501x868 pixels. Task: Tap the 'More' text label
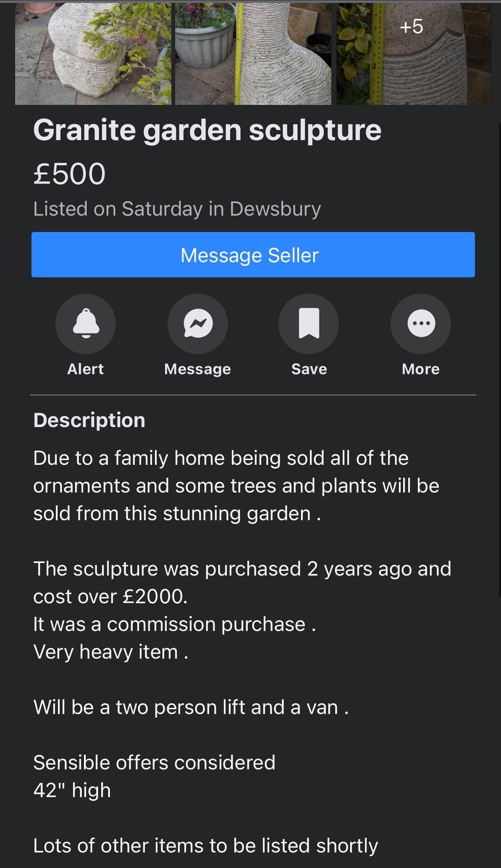click(421, 369)
